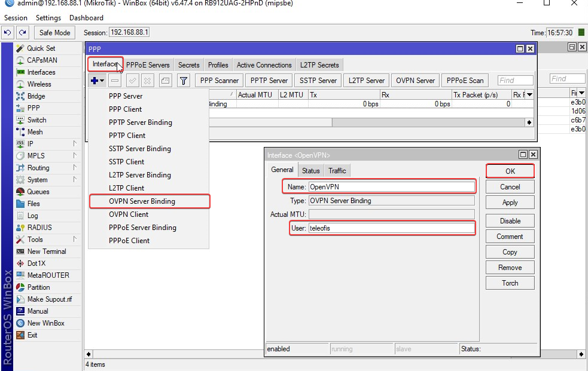Click the User field containing teleofis
This screenshot has width=588, height=371.
pos(392,228)
